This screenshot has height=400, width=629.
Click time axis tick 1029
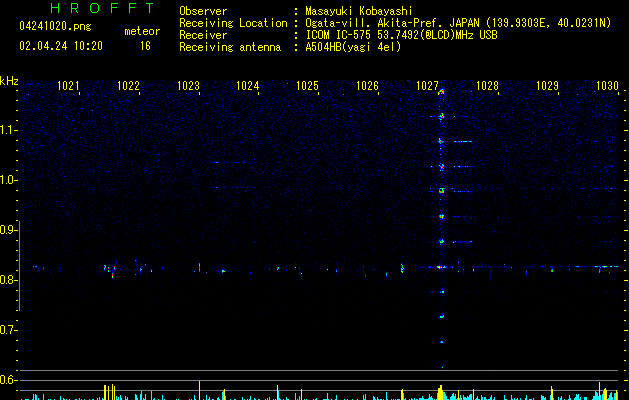547,85
